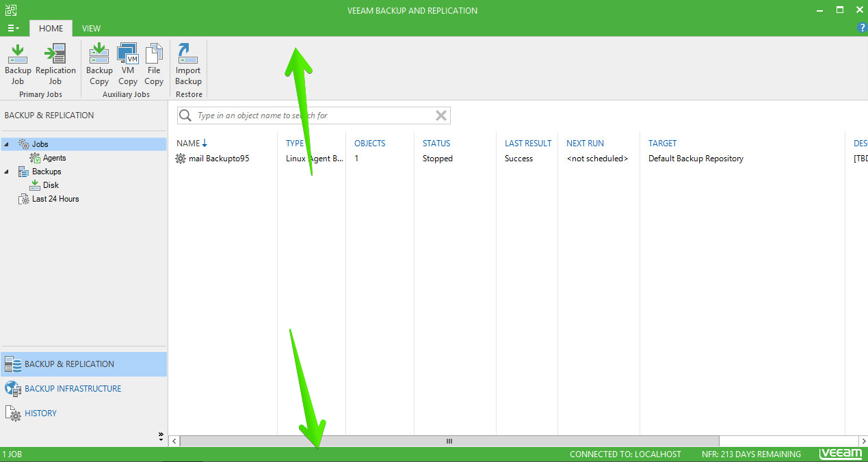Switch to the VIEW ribbon tab
Viewport: 868px width, 462px height.
click(x=91, y=28)
